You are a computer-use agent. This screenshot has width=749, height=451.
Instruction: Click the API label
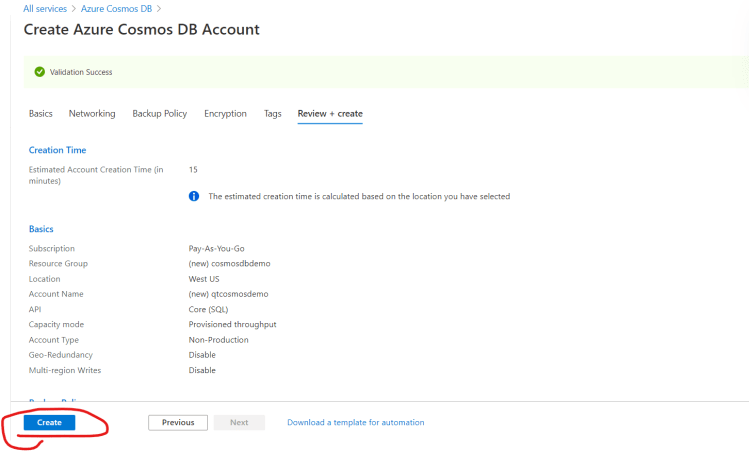(x=35, y=310)
